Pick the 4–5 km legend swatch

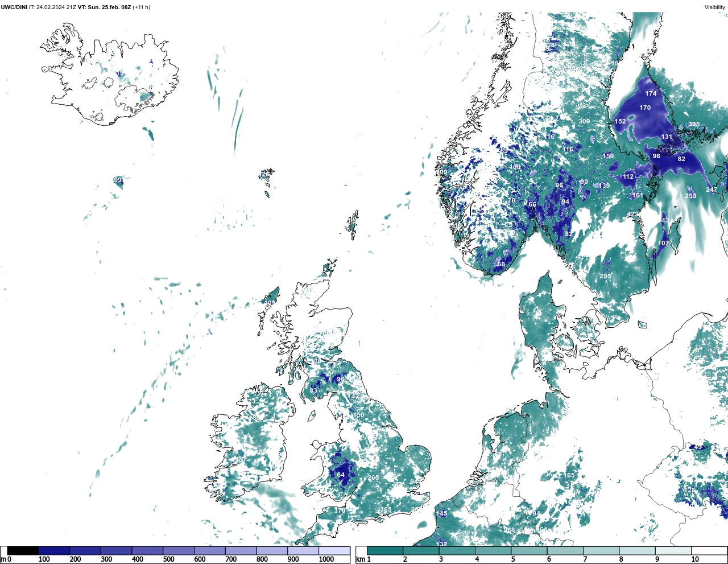493,551
